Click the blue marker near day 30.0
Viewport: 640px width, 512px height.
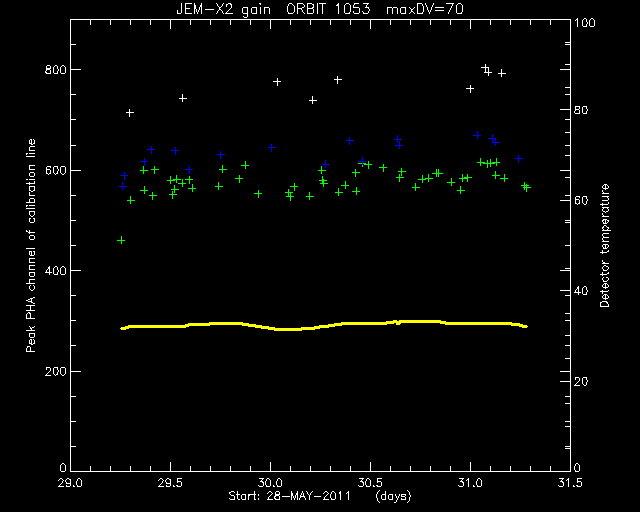(272, 148)
